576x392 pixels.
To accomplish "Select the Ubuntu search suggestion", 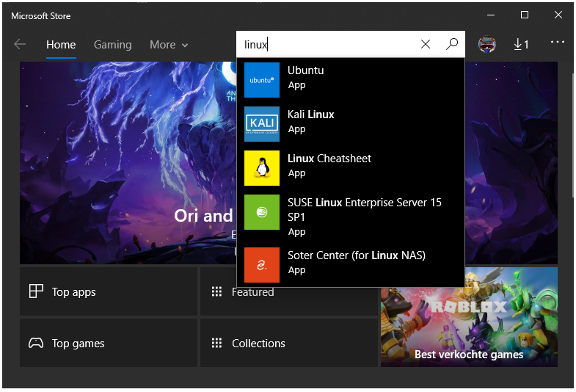I will 351,80.
